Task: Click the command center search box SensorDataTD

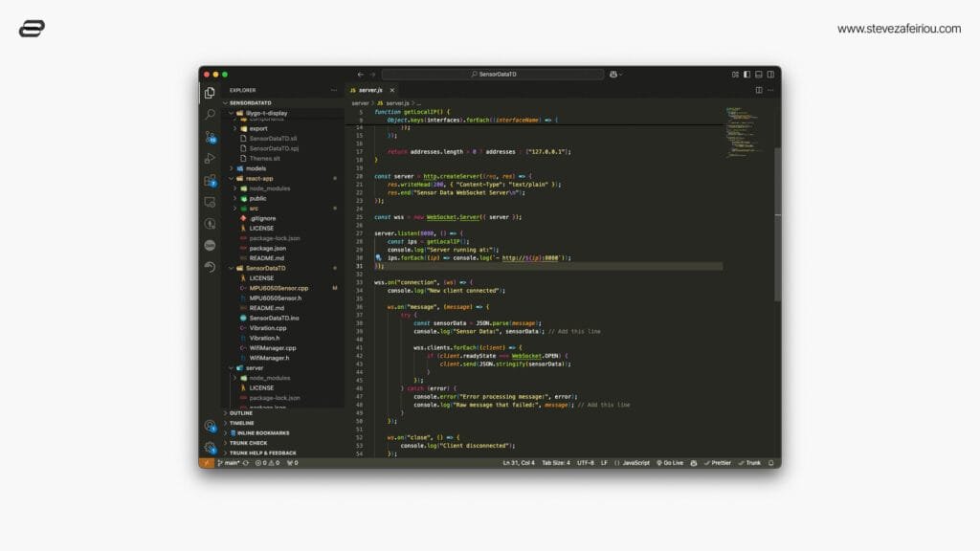Action: pos(493,75)
